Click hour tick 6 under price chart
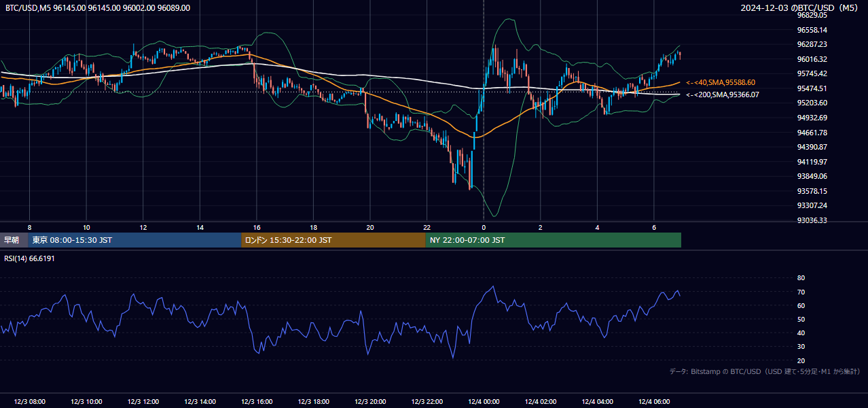This screenshot has height=408, width=868. 654,227
